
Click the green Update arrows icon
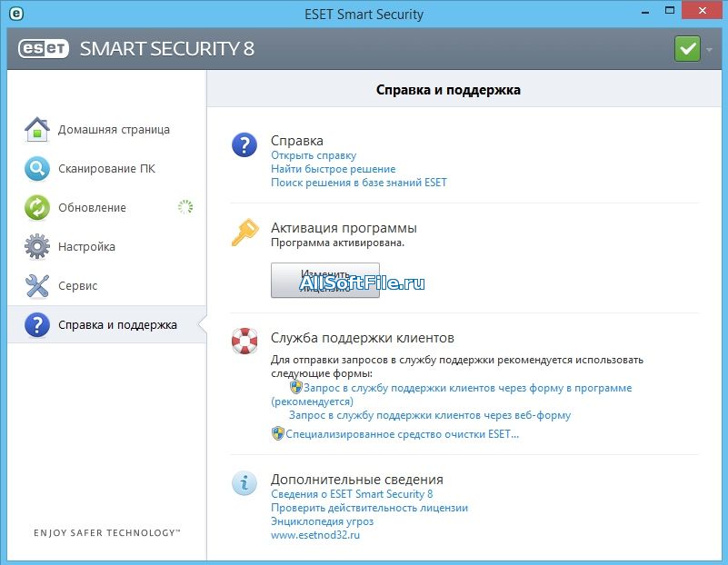36,208
